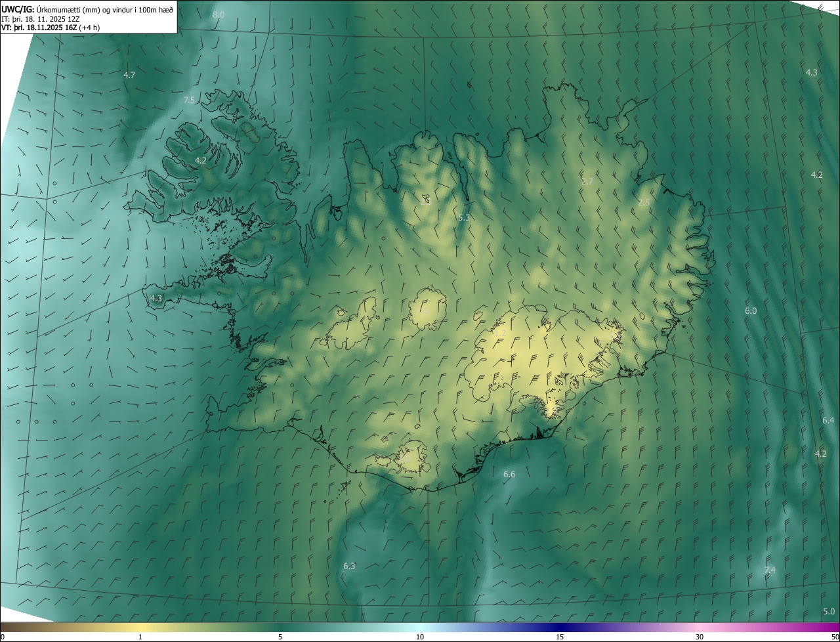Click the 7.4 value label on the map
This screenshot has width=840, height=642.
point(770,570)
